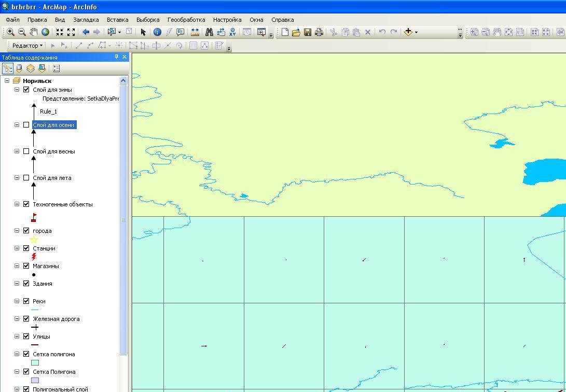Viewport: 566px width, 392px height.
Task: Open the Find binoculars tool
Action: tap(209, 32)
